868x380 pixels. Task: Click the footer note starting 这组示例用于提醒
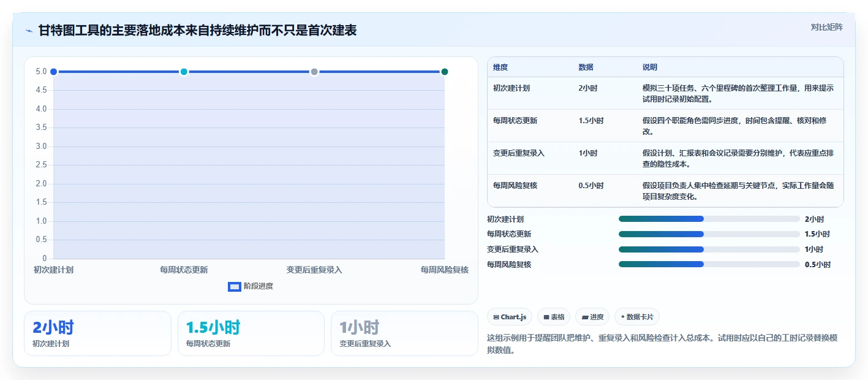pos(662,344)
